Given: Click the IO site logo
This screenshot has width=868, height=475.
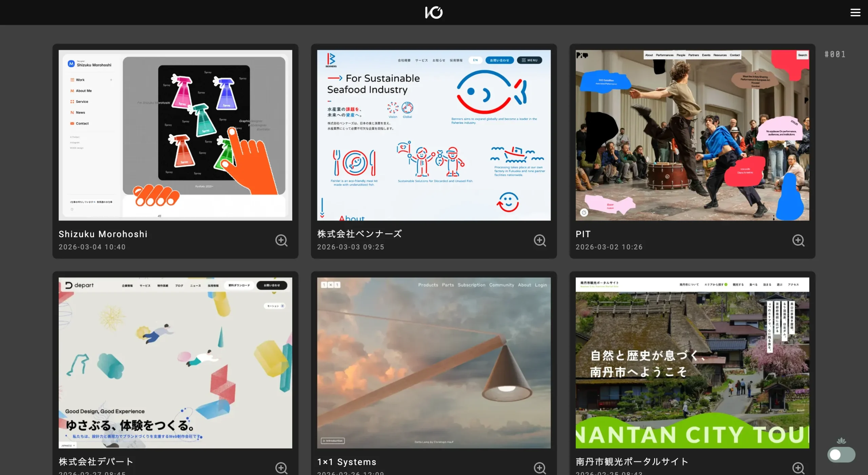Looking at the screenshot, I should click(434, 13).
